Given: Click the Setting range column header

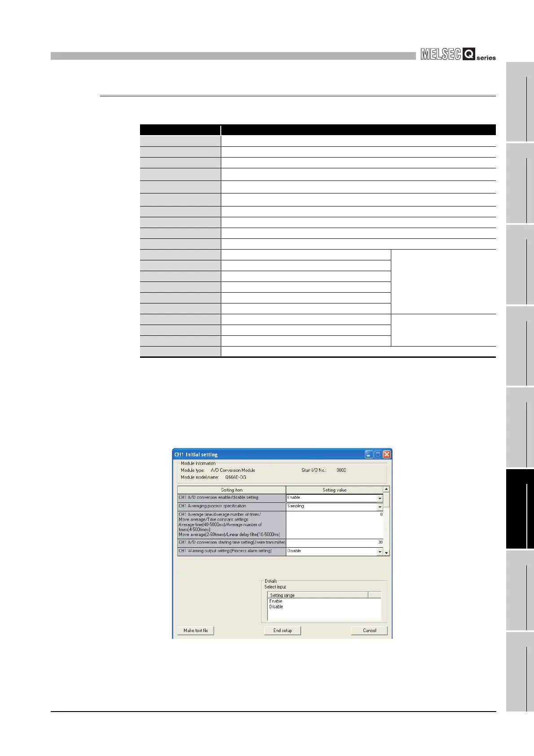Looking at the screenshot, I should pyautogui.click(x=318, y=595).
